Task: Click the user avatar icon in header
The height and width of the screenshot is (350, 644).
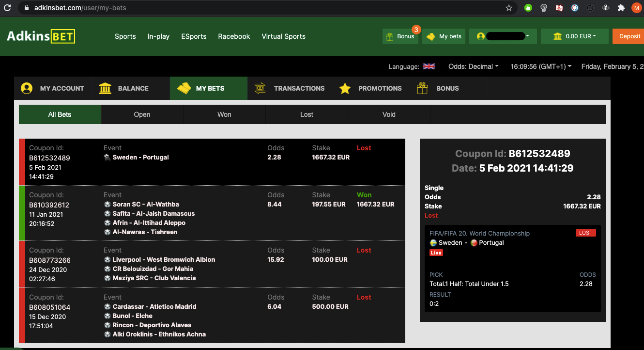Action: pyautogui.click(x=481, y=36)
